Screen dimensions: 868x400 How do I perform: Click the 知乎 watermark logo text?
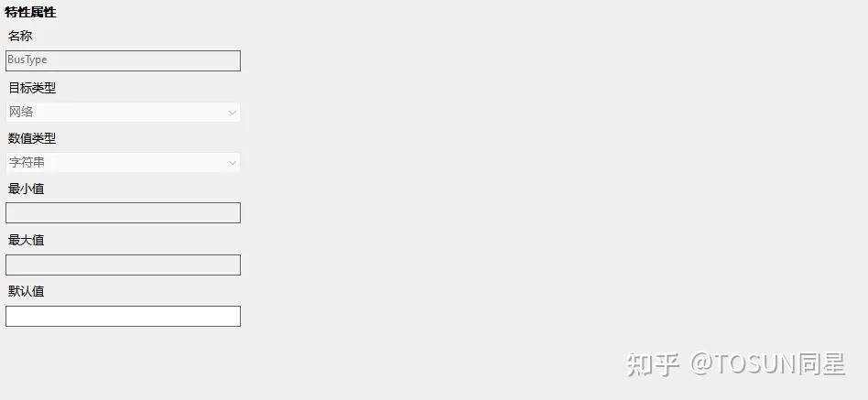653,363
